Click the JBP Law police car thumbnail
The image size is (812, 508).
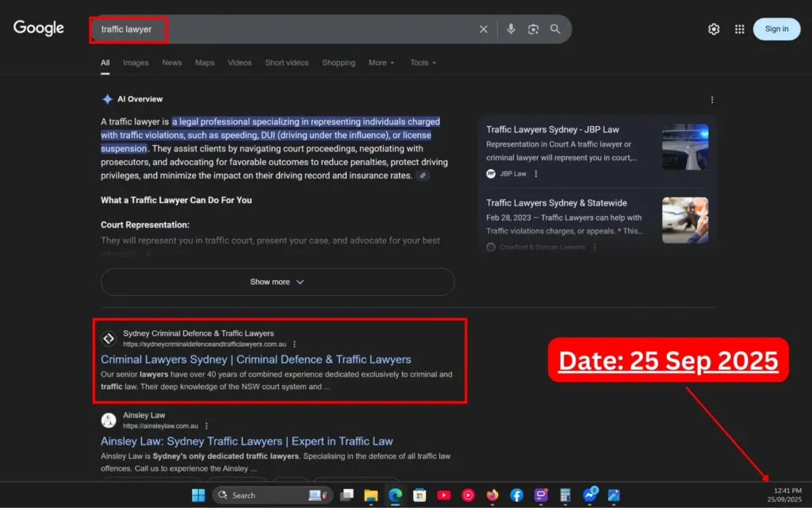[x=684, y=147]
